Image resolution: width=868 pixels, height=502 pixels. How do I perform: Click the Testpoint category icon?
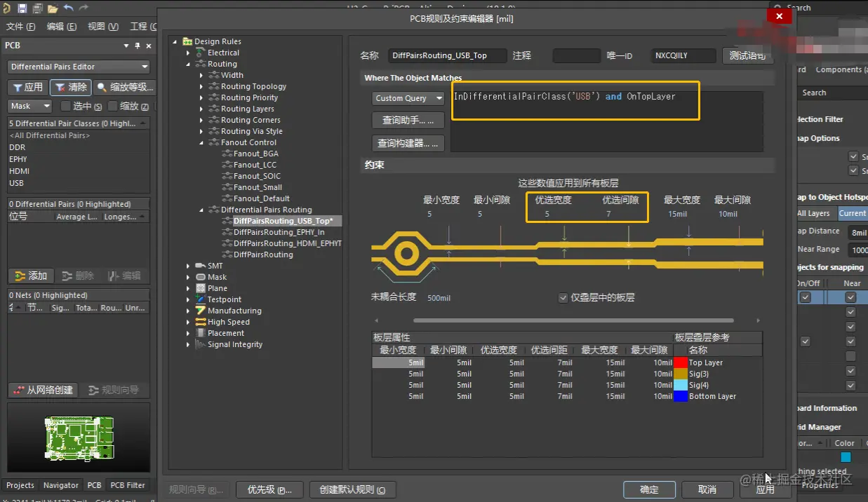click(x=201, y=299)
